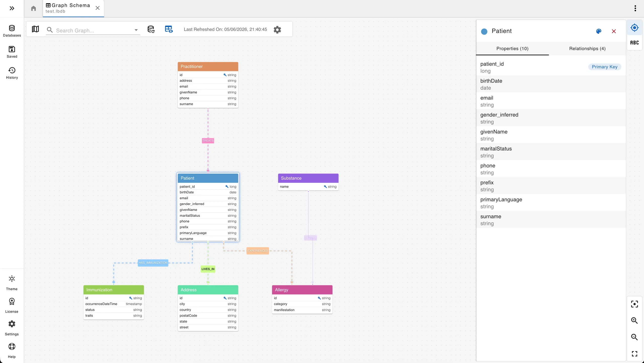Select the Patient node header
This screenshot has width=644, height=363.
208,178
